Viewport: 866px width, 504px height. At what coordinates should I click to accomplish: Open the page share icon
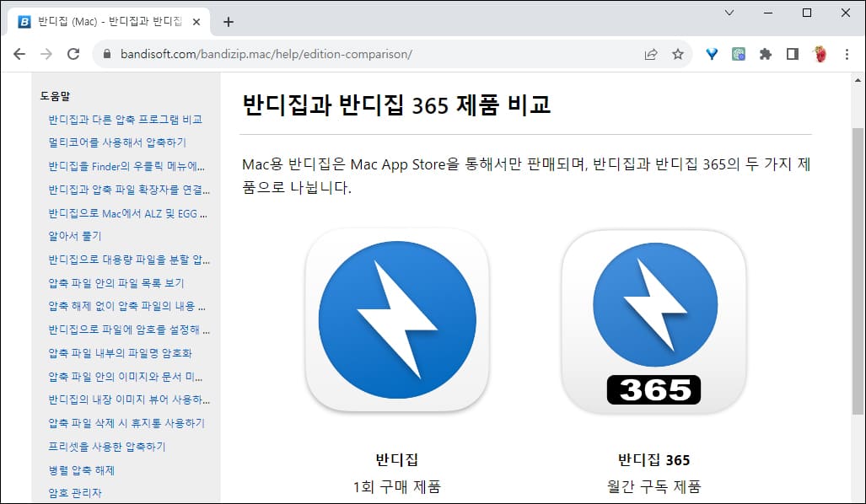coord(650,53)
